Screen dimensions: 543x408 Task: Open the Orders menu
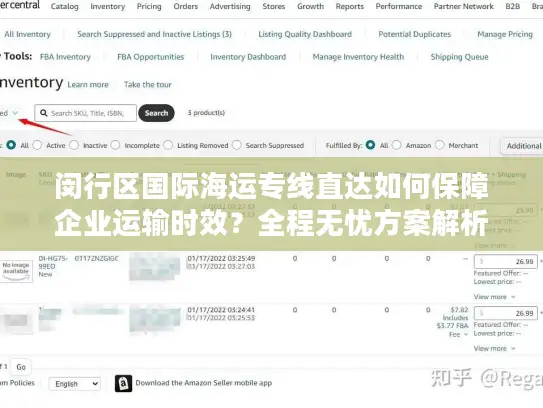186,7
